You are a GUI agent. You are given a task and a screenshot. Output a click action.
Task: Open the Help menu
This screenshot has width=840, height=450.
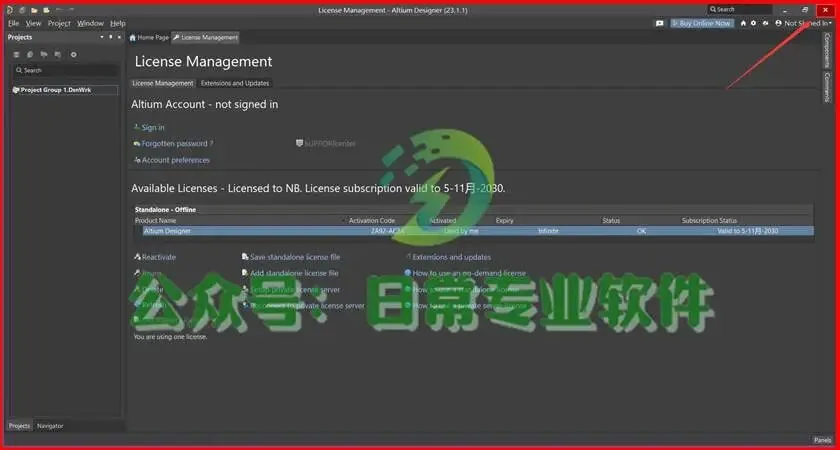click(118, 24)
